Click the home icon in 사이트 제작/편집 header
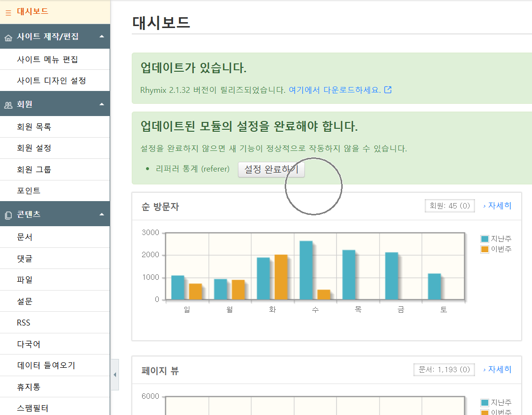 [x=8, y=38]
